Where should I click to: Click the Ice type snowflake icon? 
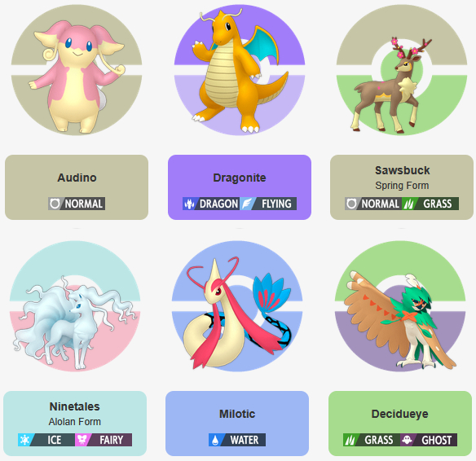(25, 440)
